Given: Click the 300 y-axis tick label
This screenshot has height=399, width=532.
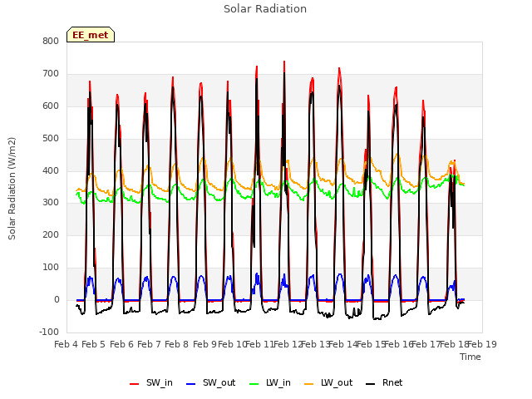Looking at the screenshot, I should (x=51, y=203).
